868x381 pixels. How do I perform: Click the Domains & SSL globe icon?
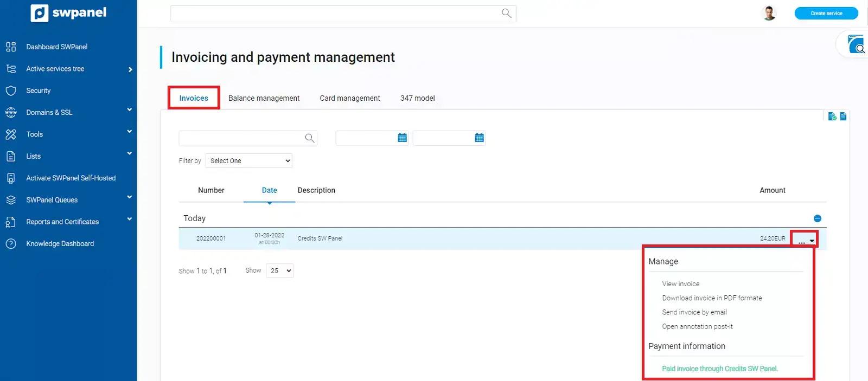point(11,112)
